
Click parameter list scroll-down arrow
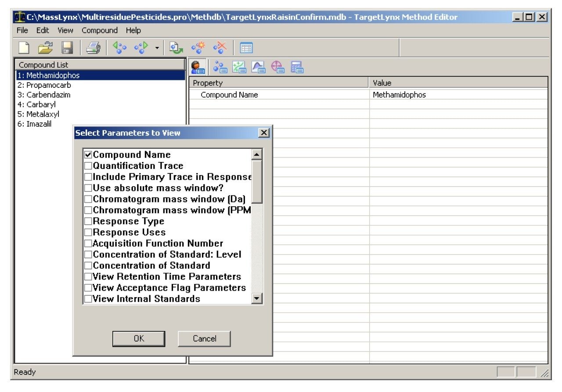coord(257,299)
